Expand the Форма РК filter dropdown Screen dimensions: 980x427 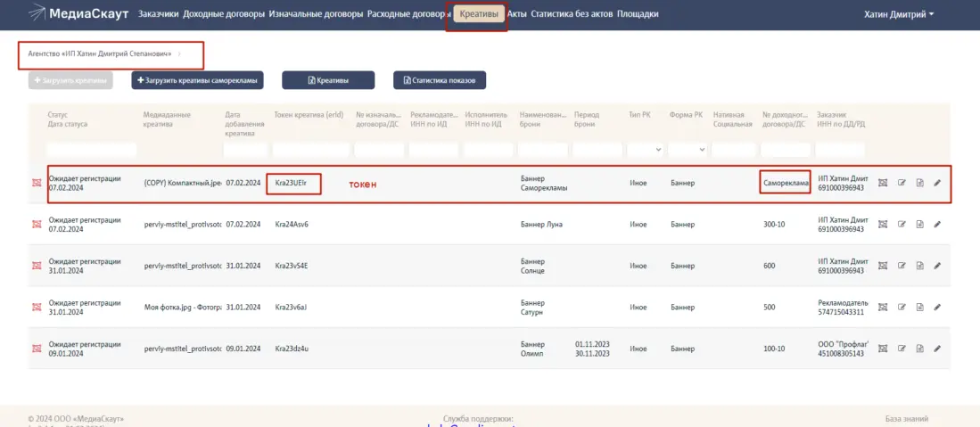(x=688, y=150)
